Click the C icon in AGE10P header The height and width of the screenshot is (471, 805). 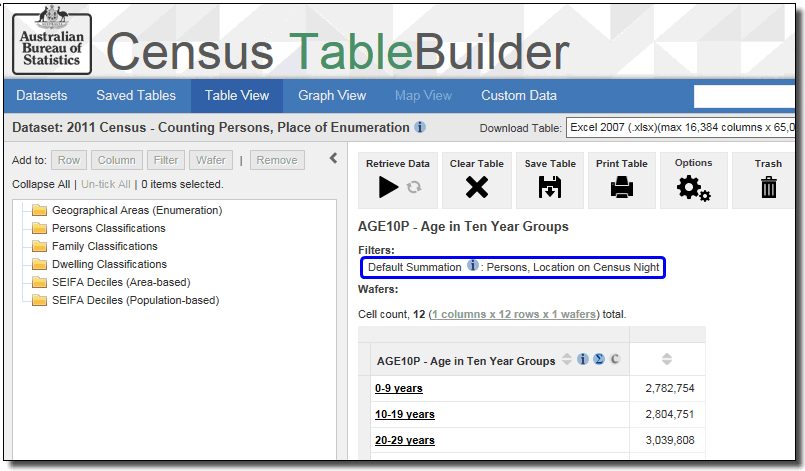coord(615,360)
